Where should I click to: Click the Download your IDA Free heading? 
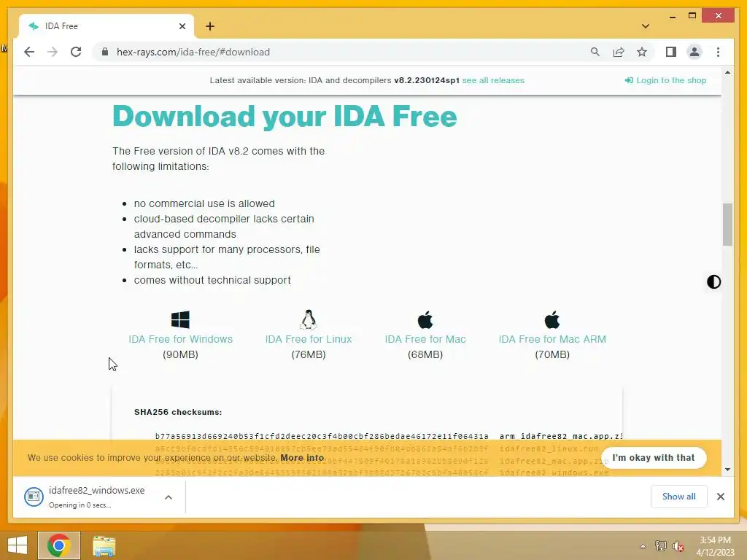tap(285, 116)
